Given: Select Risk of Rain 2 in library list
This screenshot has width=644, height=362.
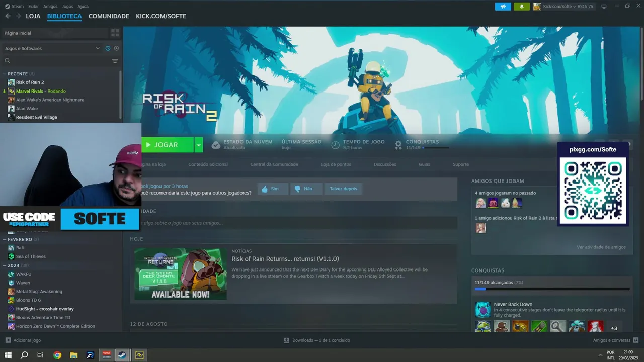Looking at the screenshot, I should coord(30,82).
